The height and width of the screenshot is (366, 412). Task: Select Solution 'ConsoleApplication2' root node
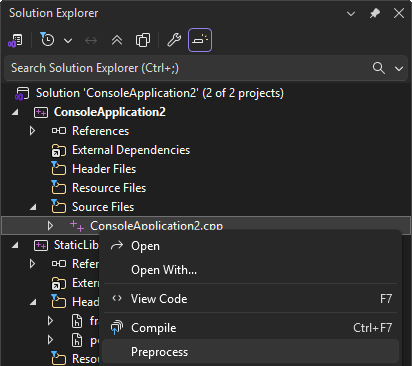[x=160, y=93]
